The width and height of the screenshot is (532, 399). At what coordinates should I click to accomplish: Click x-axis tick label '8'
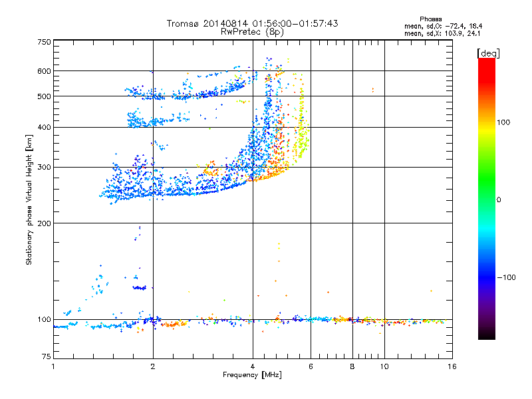tap(352, 366)
